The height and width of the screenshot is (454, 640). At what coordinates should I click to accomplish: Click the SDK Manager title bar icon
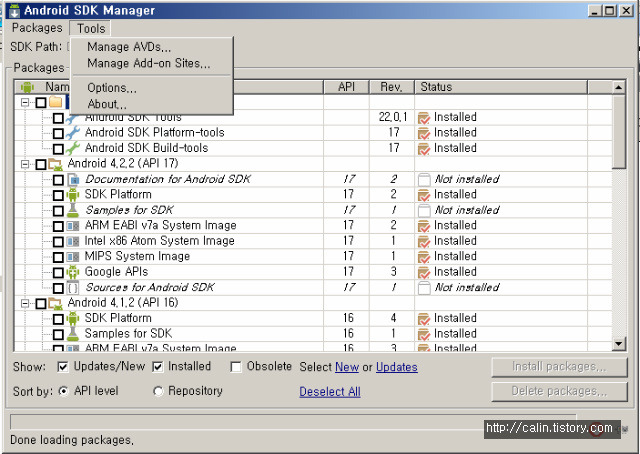pos(15,10)
